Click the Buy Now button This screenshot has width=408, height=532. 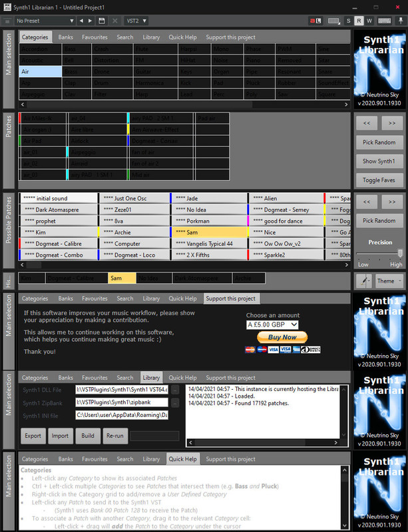282,337
